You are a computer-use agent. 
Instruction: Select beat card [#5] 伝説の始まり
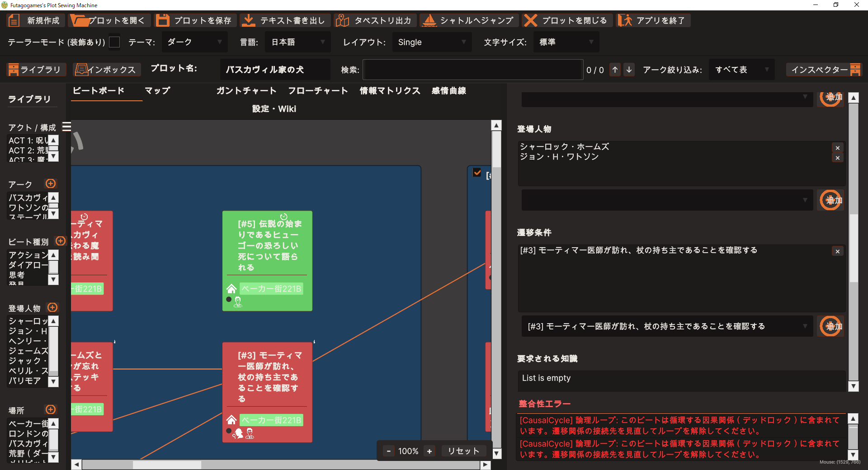267,260
